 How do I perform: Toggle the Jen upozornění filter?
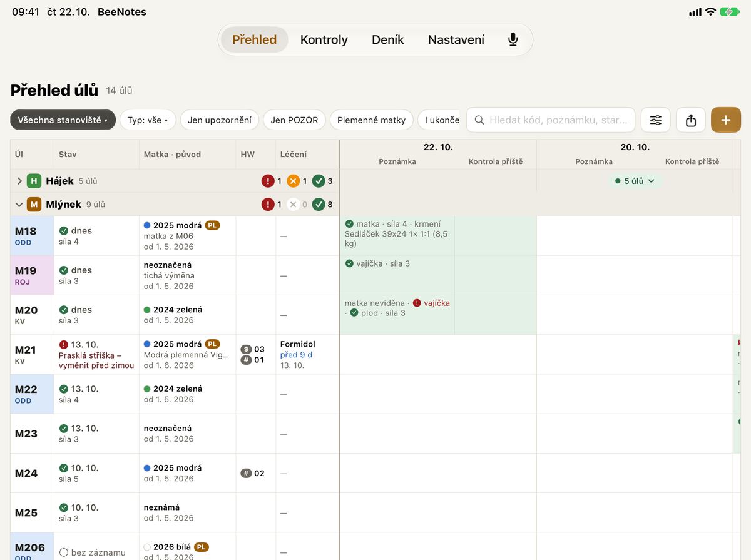tap(220, 120)
